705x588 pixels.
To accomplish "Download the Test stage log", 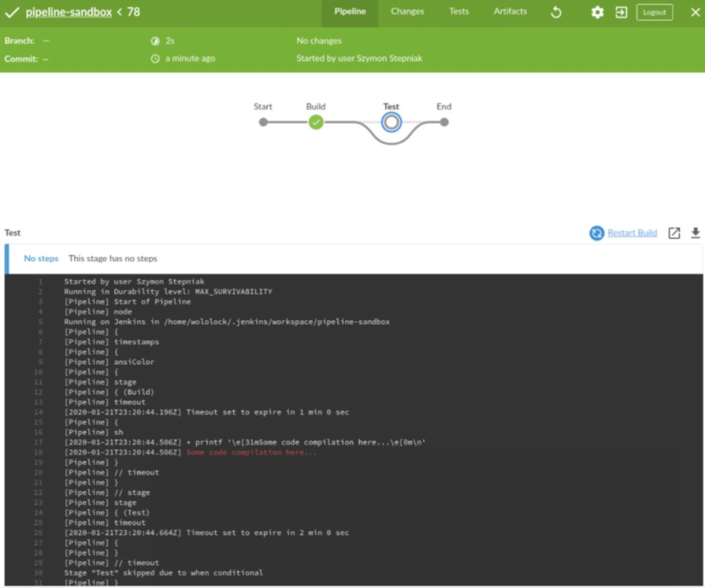I will [x=695, y=233].
